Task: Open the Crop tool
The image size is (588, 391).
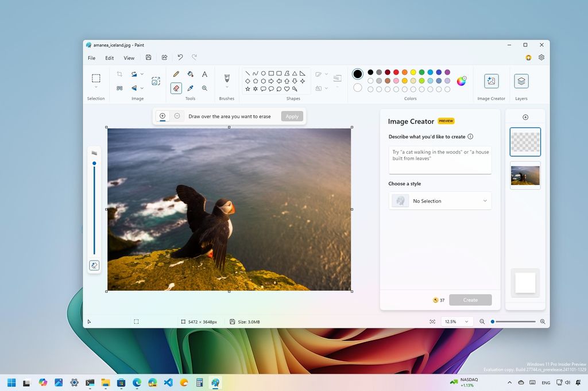Action: pyautogui.click(x=119, y=73)
